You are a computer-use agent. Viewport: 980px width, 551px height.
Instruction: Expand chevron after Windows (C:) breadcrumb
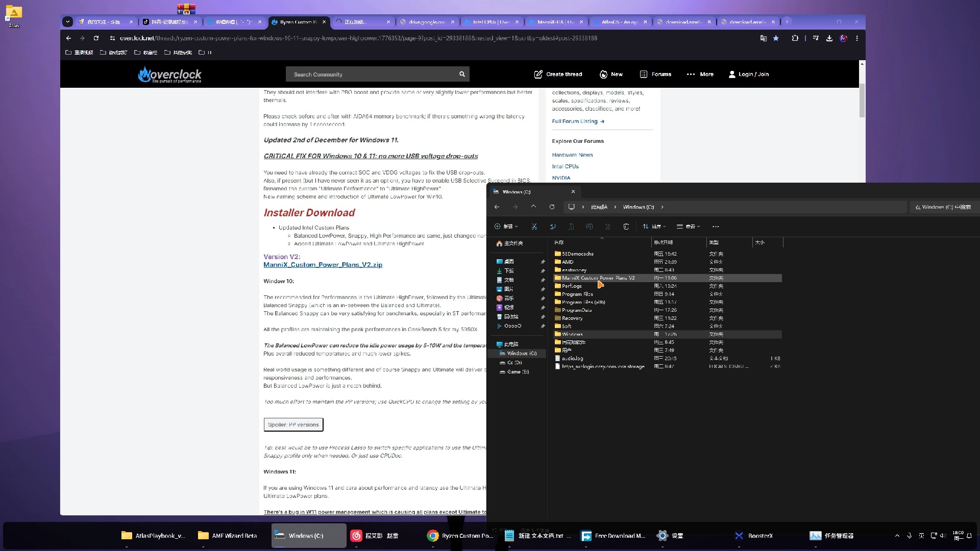coord(662,207)
